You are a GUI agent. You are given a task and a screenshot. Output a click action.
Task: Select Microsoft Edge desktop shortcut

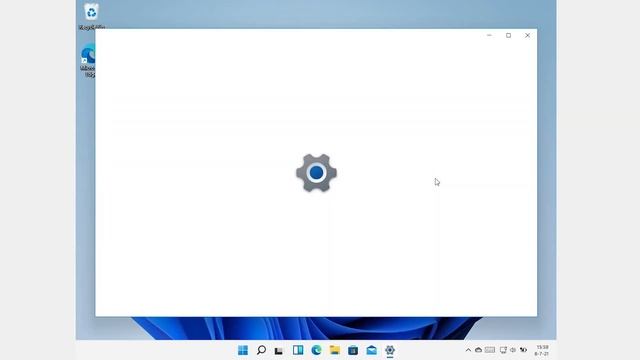tap(88, 61)
